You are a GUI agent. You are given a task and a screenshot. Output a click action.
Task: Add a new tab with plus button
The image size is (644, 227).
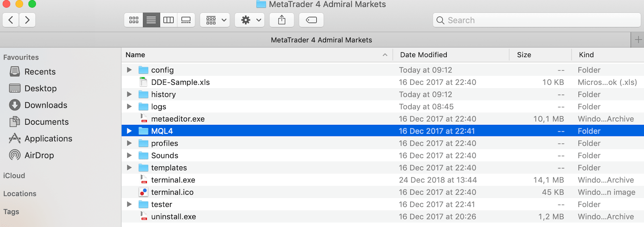pyautogui.click(x=638, y=39)
